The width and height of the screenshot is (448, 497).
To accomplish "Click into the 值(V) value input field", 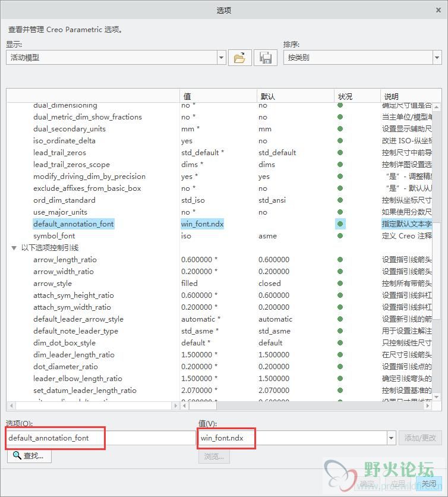I will click(x=292, y=438).
